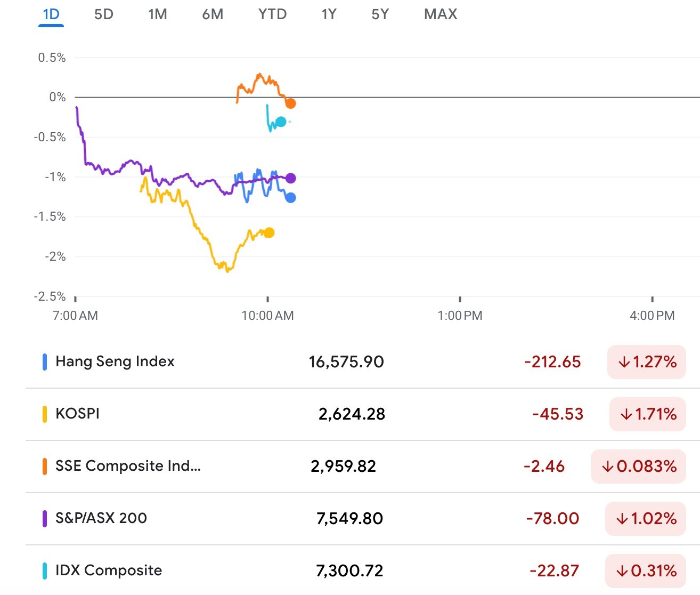Click the 1:00 PM axis label

460,316
